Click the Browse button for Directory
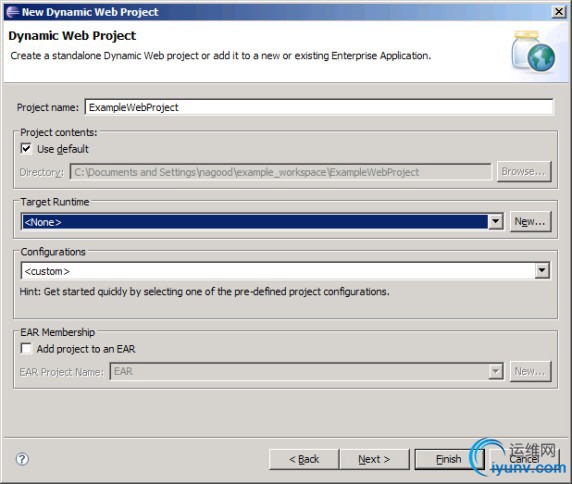 [524, 171]
